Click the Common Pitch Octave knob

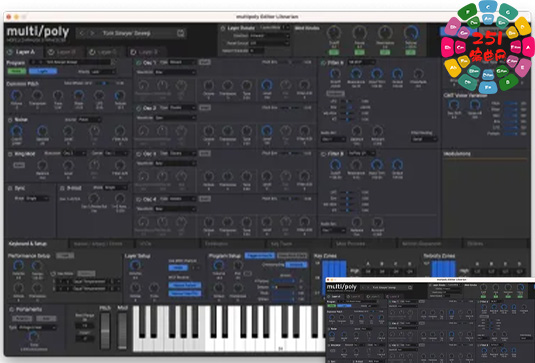[x=16, y=96]
